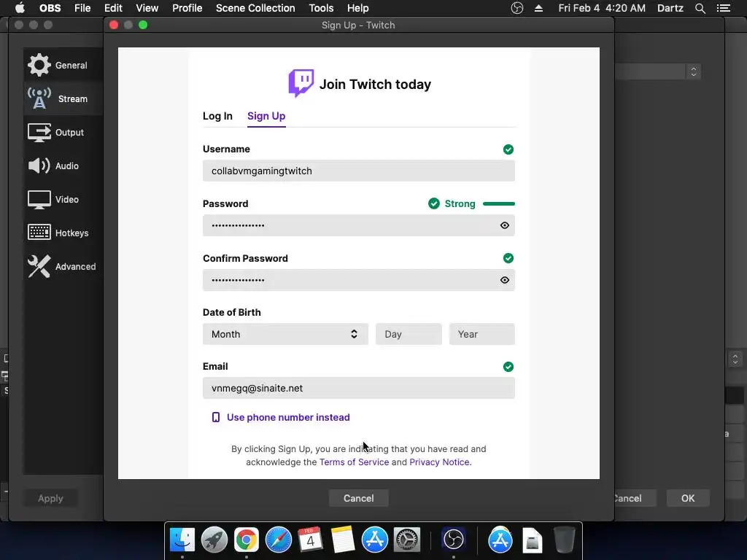
Task: Open the Terms of Service link
Action: coord(354,462)
